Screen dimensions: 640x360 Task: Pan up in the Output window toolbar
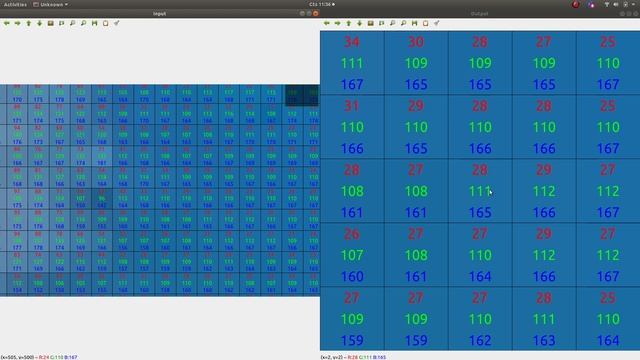pyautogui.click(x=349, y=23)
